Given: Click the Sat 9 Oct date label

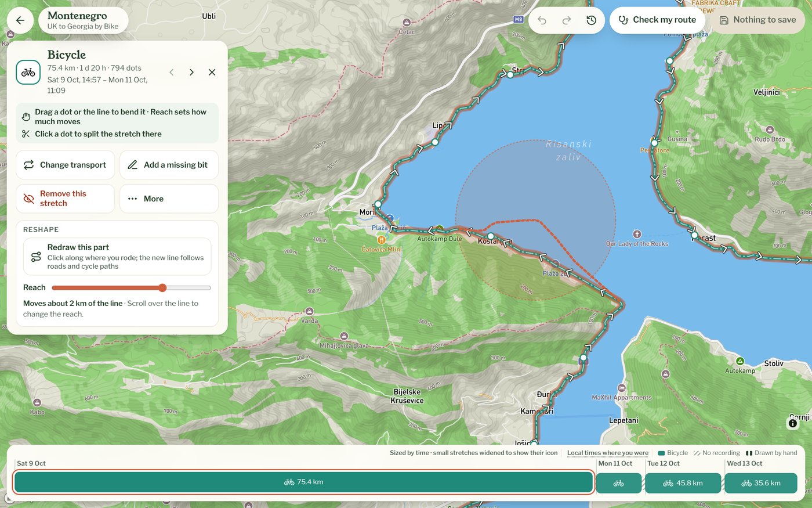Looking at the screenshot, I should click(x=31, y=463).
